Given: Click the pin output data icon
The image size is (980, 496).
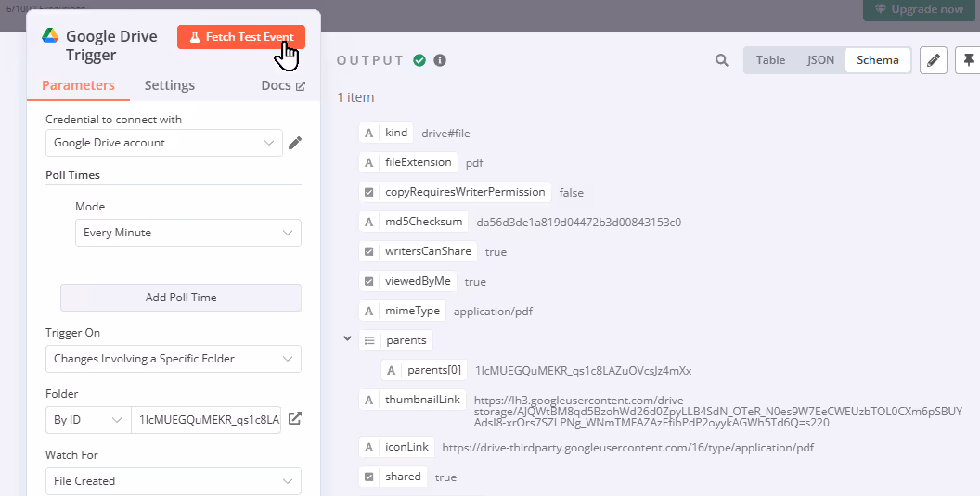Looking at the screenshot, I should click(x=968, y=60).
